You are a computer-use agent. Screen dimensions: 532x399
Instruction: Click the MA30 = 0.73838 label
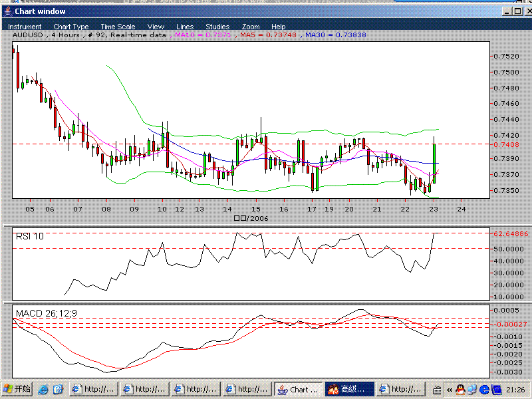point(336,35)
